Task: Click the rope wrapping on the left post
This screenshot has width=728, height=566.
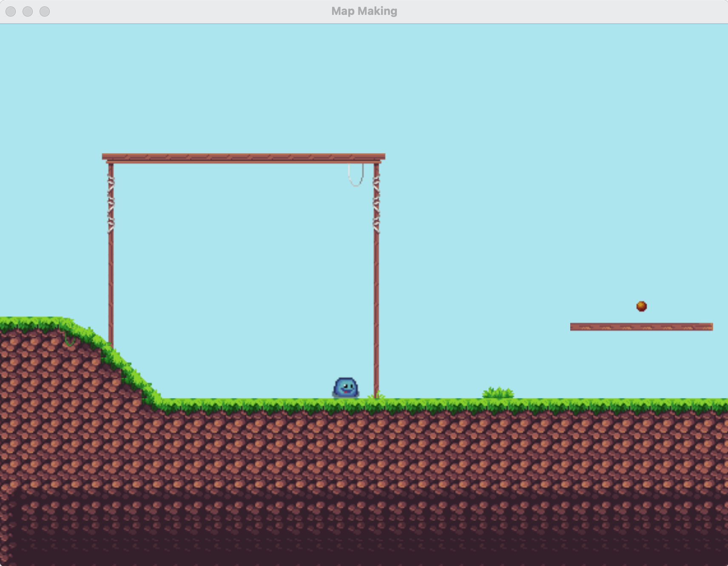Action: point(111,204)
